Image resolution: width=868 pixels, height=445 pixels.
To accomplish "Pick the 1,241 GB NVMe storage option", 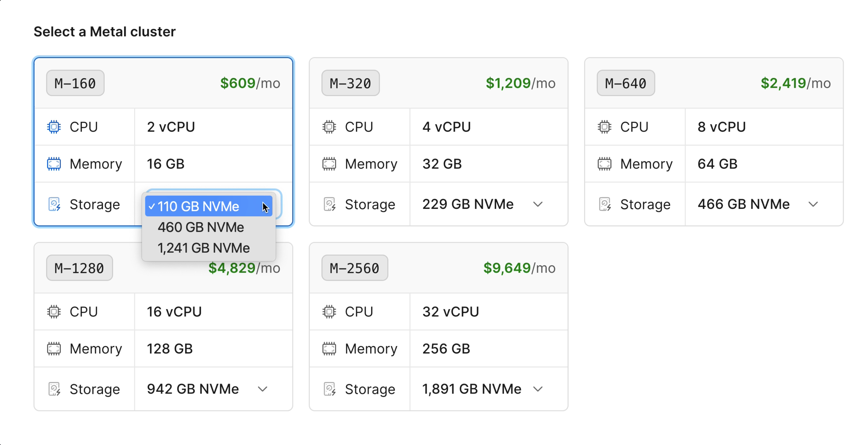I will coord(203,248).
